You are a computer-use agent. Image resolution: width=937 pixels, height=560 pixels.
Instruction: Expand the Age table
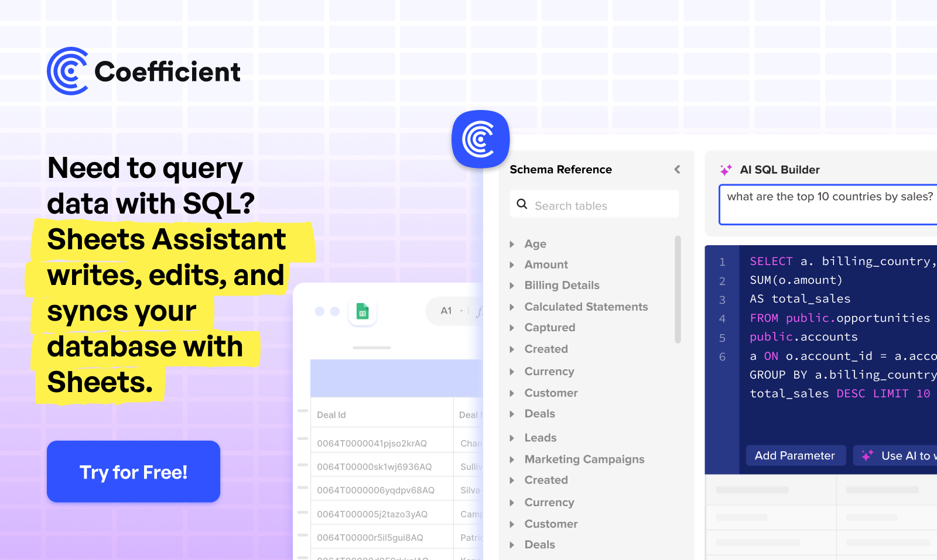pos(512,244)
